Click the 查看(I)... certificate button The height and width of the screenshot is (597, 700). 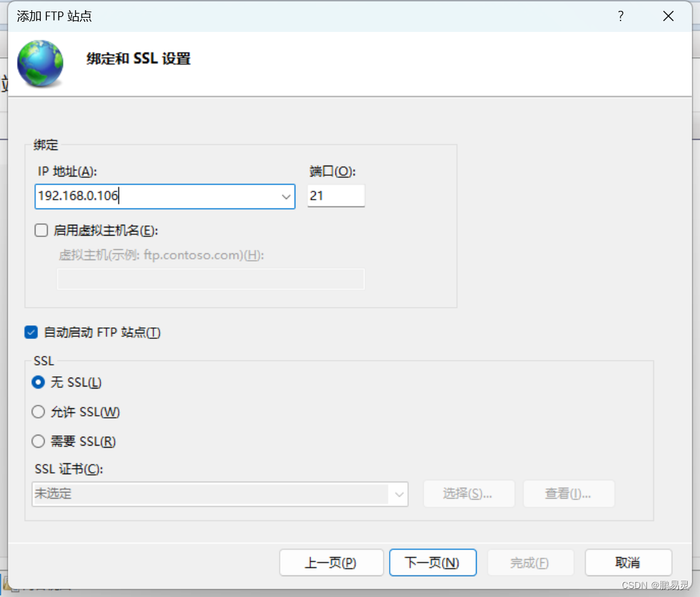point(568,494)
